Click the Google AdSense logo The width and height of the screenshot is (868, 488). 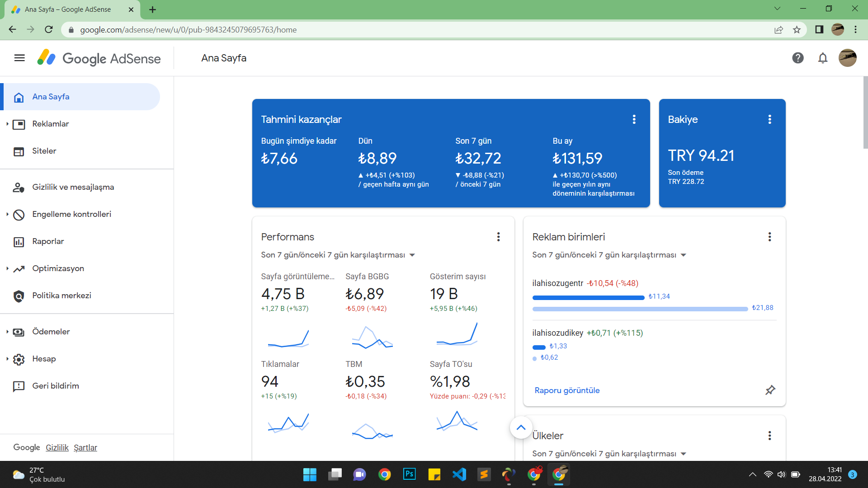pos(99,58)
